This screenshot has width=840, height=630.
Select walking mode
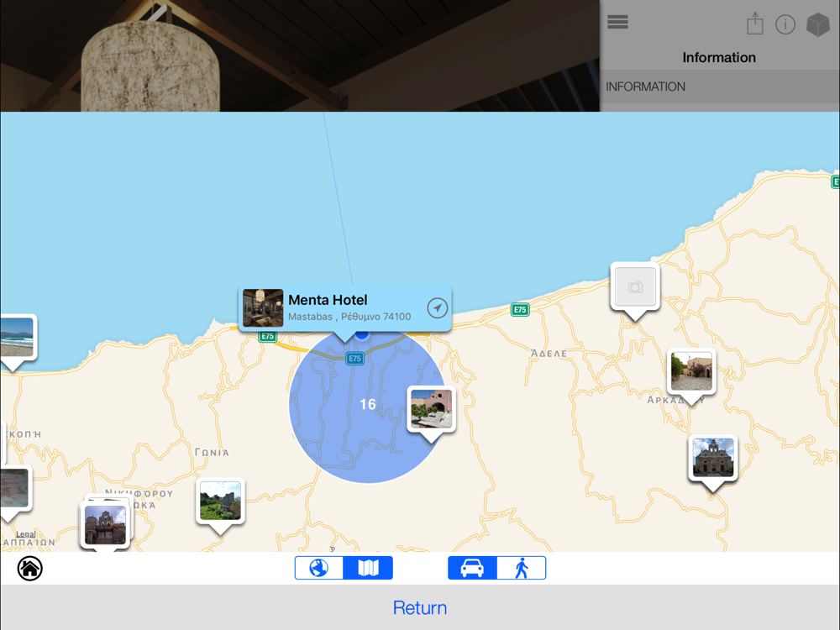[522, 568]
